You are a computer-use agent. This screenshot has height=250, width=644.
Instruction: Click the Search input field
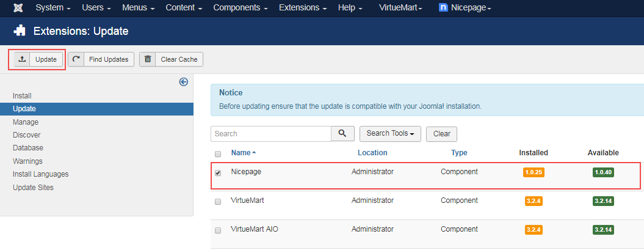tap(271, 134)
